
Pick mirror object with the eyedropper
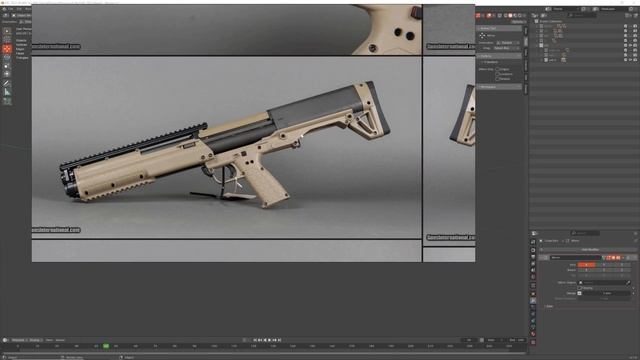(x=628, y=282)
